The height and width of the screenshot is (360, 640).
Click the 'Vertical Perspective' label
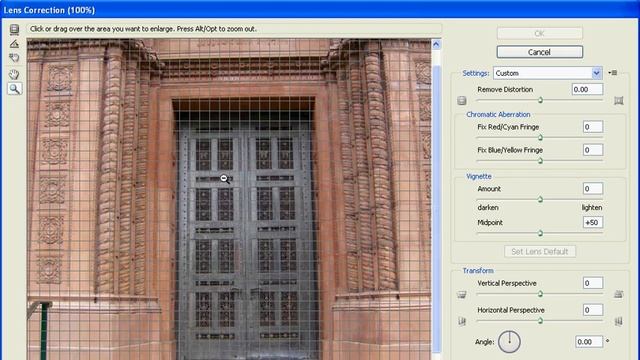click(507, 283)
